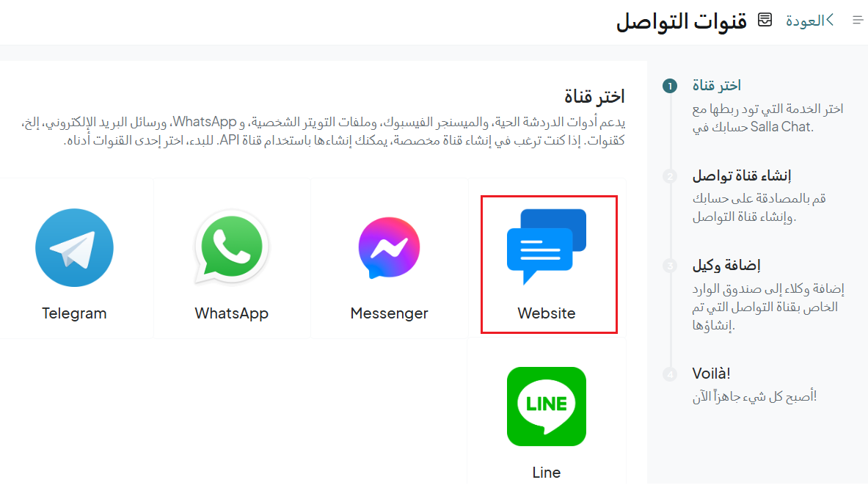Image resolution: width=868 pixels, height=488 pixels.
Task: Select the Telegram channel icon
Action: [74, 247]
